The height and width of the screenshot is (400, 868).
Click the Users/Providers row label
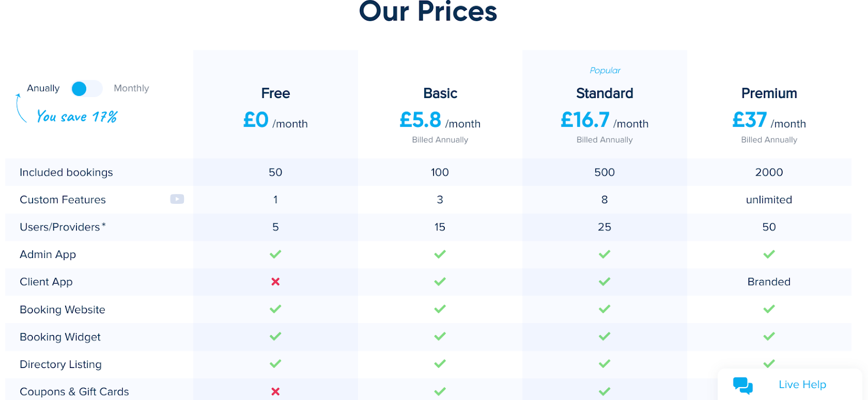[x=62, y=227]
